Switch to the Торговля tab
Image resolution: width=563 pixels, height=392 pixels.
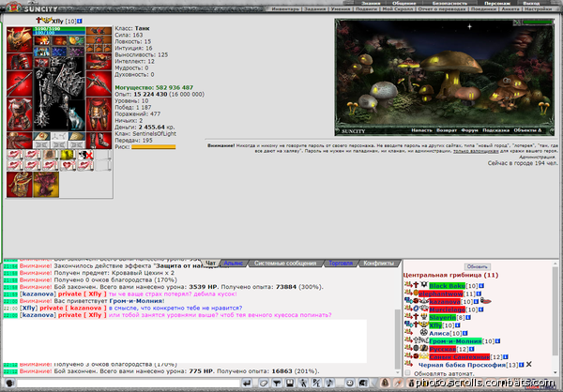341,264
